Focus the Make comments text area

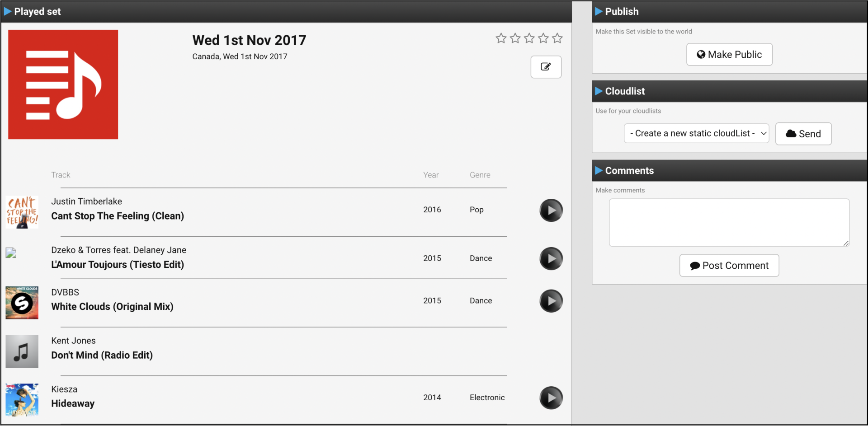(x=729, y=222)
